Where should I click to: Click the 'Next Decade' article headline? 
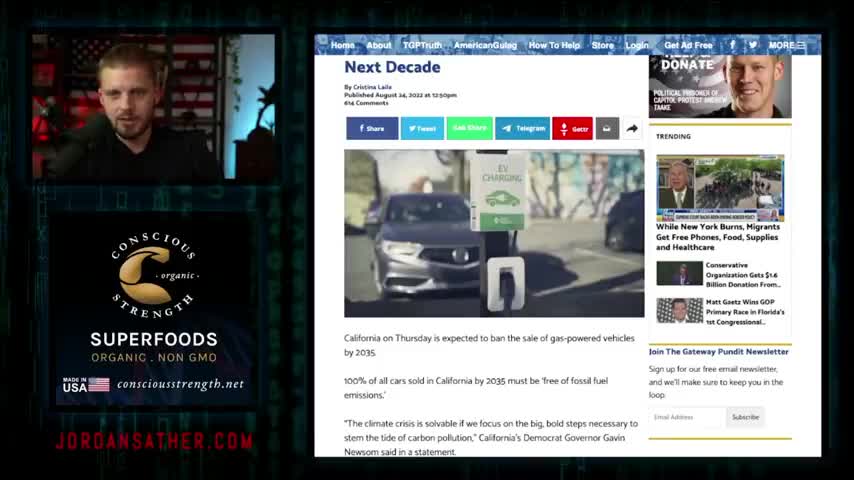[x=392, y=68]
